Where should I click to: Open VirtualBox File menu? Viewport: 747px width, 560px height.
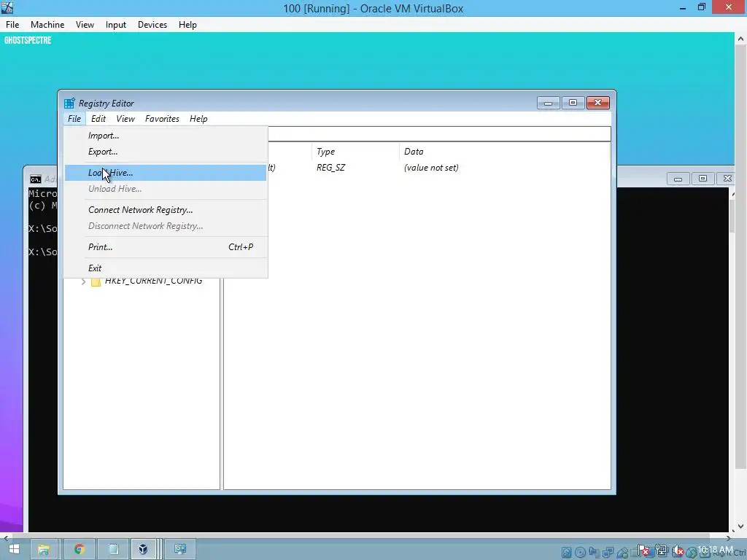[x=12, y=25]
